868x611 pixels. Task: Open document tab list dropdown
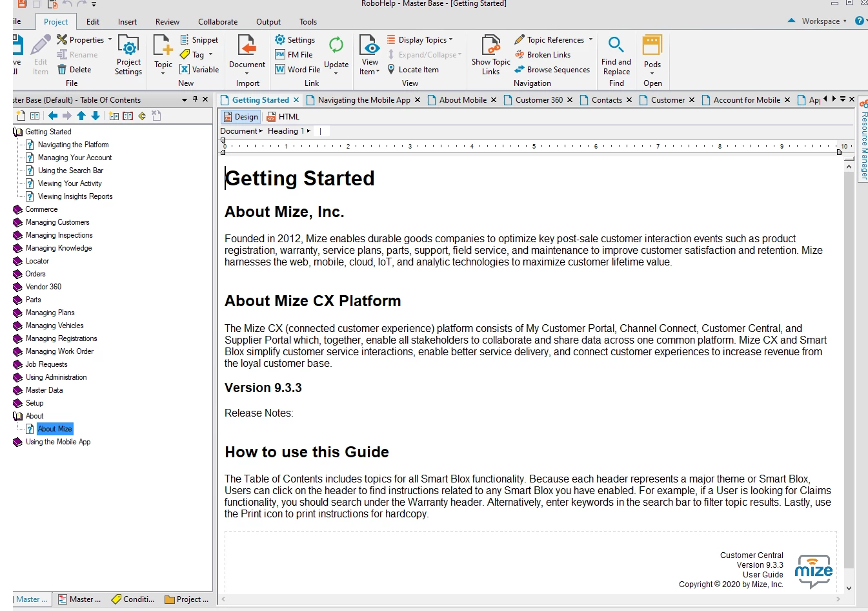(x=843, y=99)
